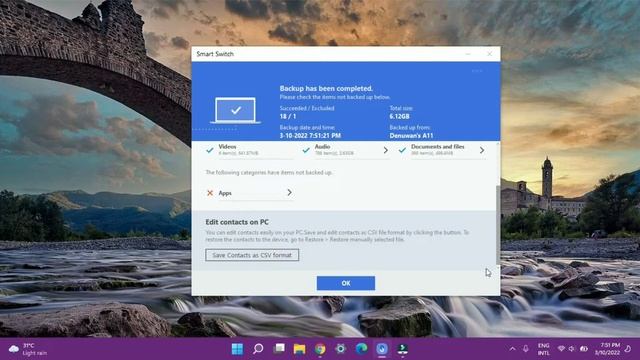This screenshot has width=640, height=360.
Task: Close the Smart Switch window
Action: [489, 54]
